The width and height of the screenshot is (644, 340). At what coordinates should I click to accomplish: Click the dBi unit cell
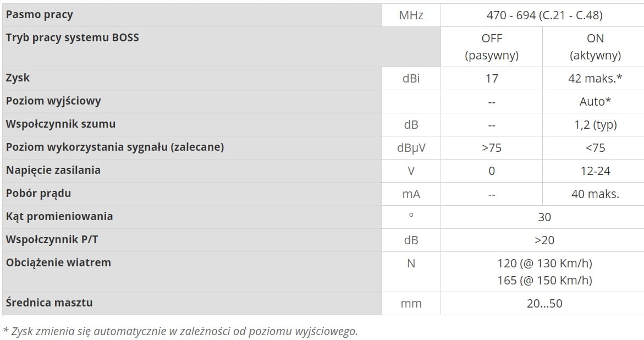(x=411, y=79)
